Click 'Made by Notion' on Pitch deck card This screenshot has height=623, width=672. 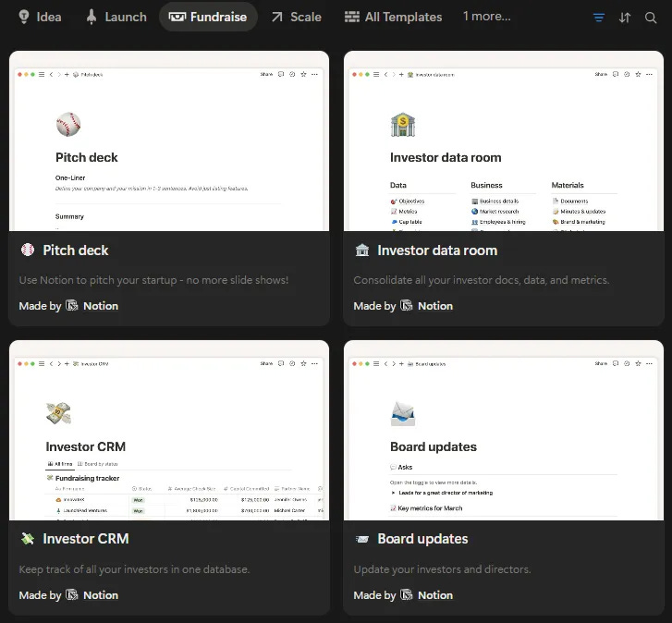pyautogui.click(x=68, y=306)
